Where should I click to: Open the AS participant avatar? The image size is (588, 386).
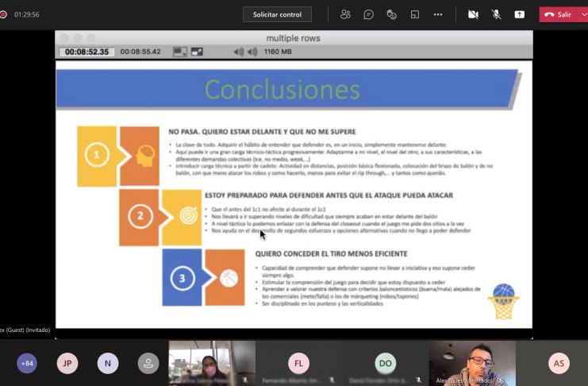559,363
